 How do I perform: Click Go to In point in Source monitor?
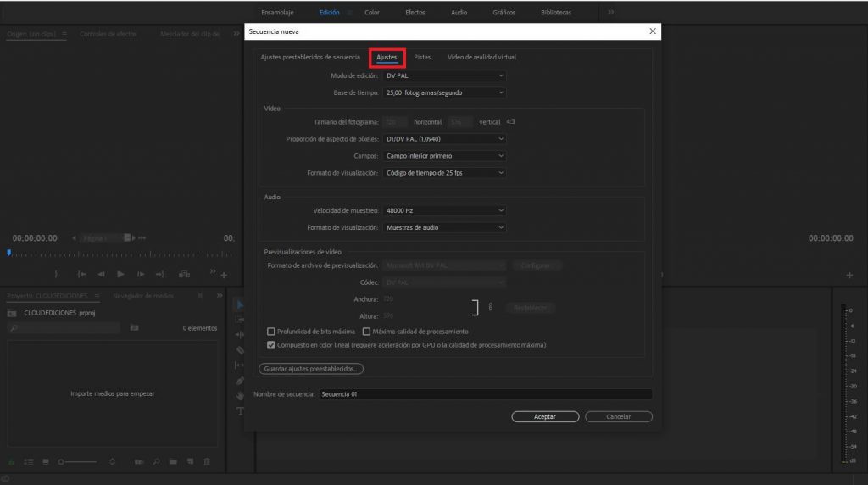81,274
